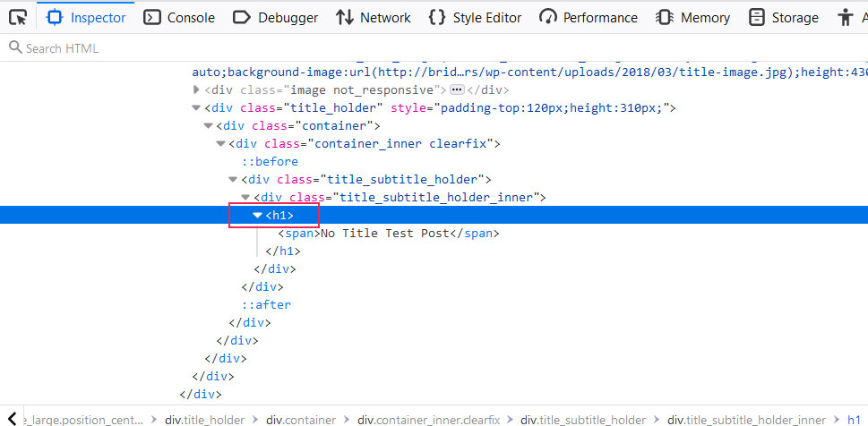Viewport: 868px width, 426px height.
Task: Click the ellipsis badge on image div
Action: (456, 90)
